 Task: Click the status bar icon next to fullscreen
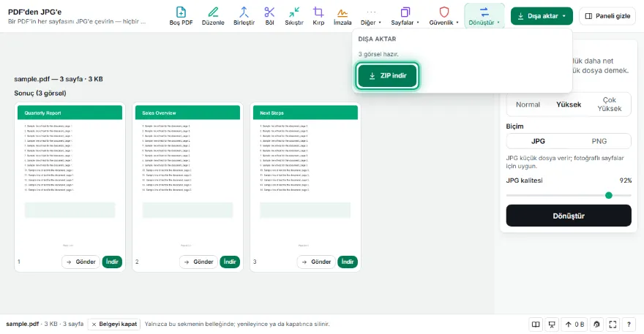(x=596, y=324)
